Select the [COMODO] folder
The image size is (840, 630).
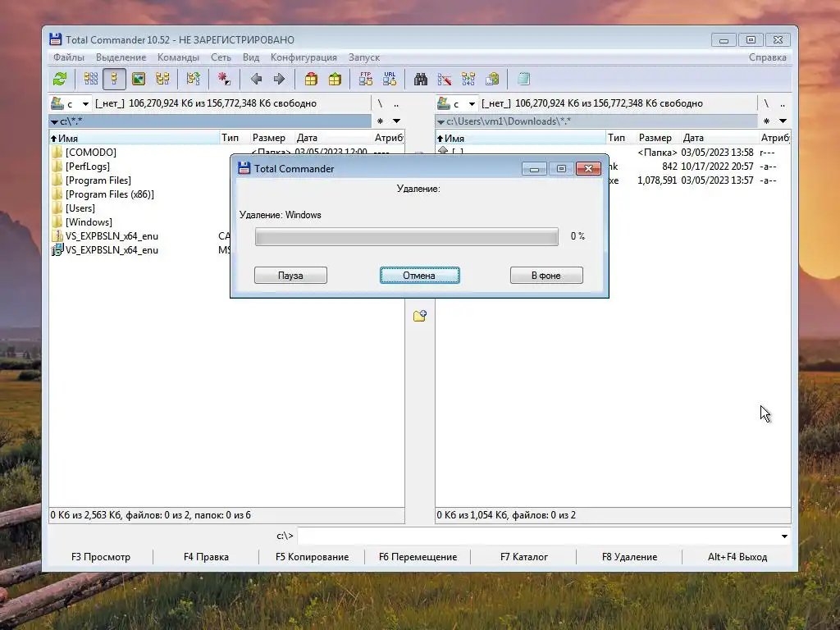[x=90, y=153]
